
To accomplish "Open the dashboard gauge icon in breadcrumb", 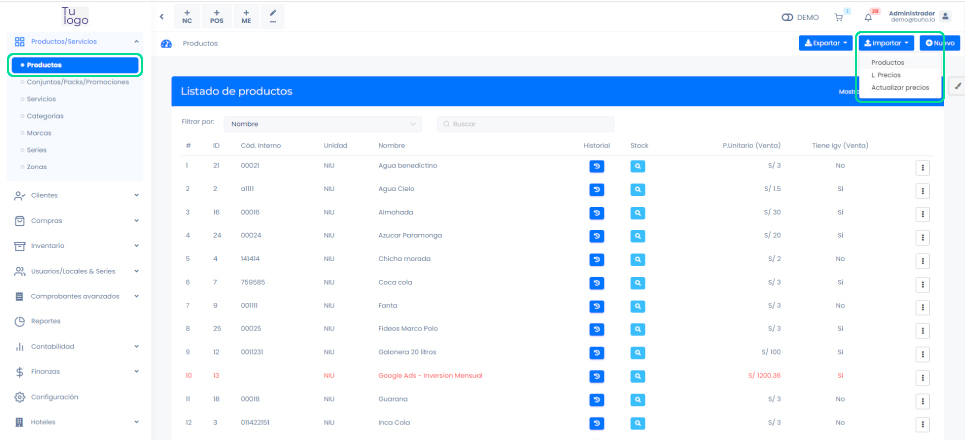I will (166, 44).
